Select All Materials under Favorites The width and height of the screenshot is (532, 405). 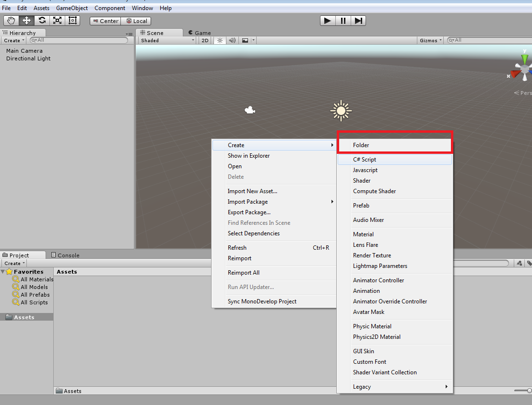click(x=33, y=279)
